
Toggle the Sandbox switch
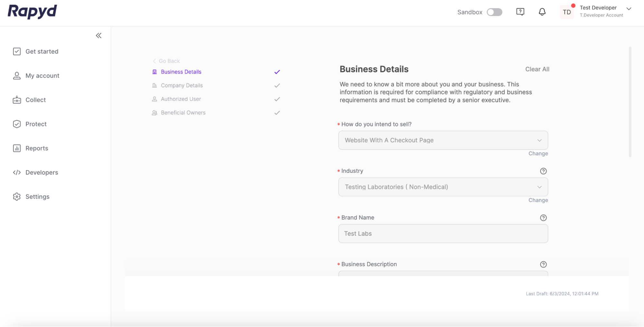click(x=494, y=12)
